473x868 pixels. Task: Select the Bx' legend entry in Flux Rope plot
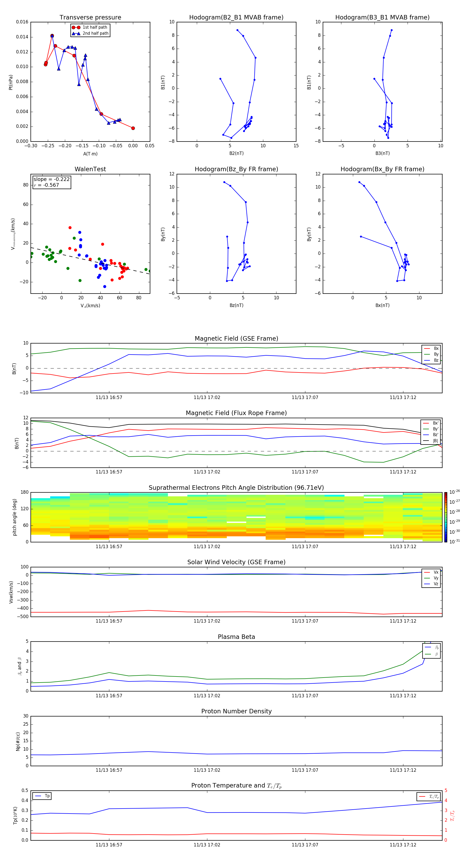click(431, 423)
